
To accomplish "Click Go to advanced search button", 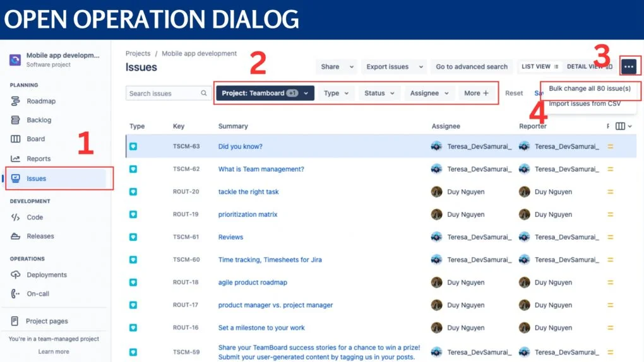I will click(x=471, y=66).
